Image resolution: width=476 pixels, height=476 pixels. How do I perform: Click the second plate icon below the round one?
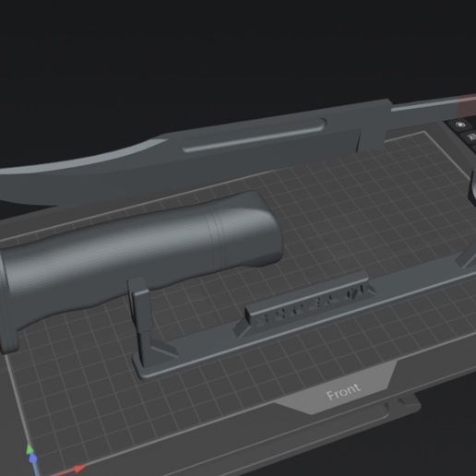click(x=470, y=137)
